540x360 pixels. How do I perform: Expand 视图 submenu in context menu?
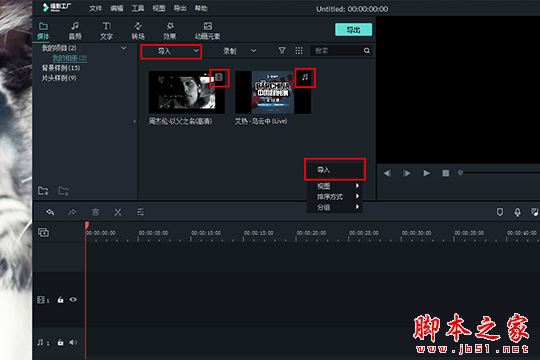334,186
